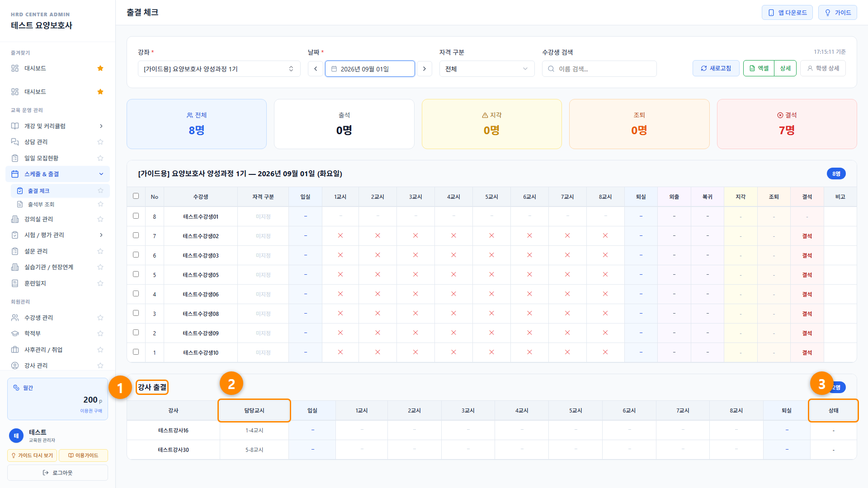Click the search magnifier icon
This screenshot has height=488, width=868.
[551, 69]
